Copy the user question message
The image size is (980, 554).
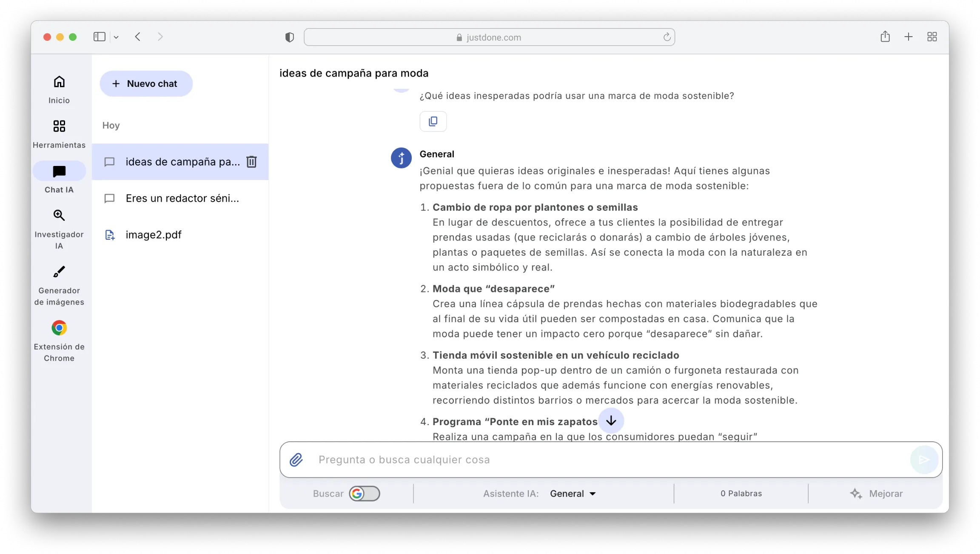coord(433,122)
